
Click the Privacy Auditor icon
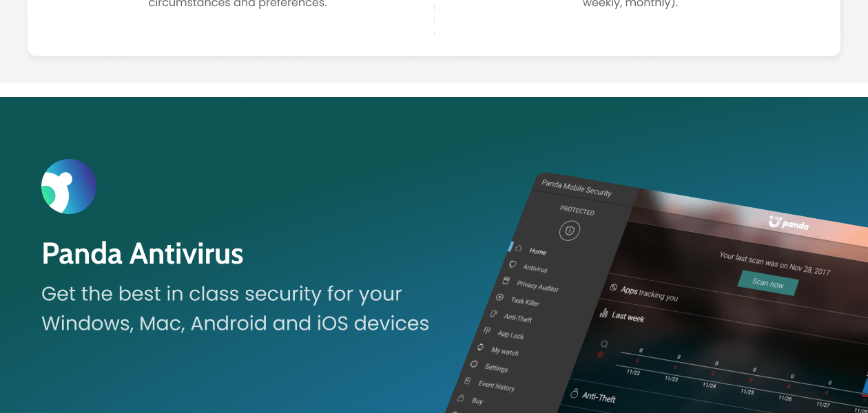506,281
